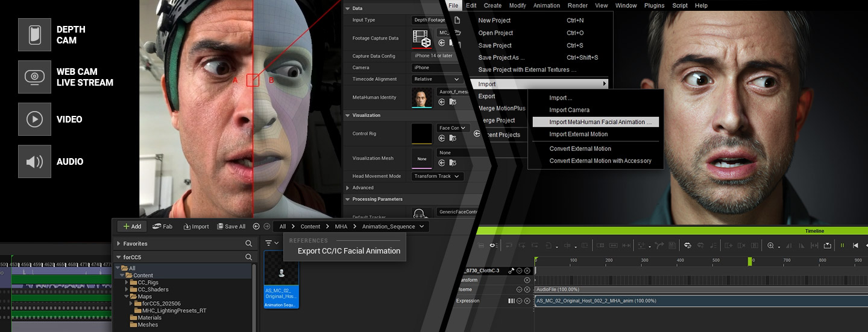Click the green pause button in timeline toolbar
Viewport: 868px width, 332px height.
(x=842, y=246)
